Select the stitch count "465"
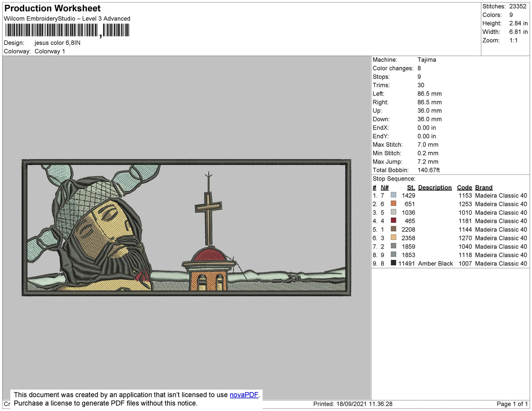This screenshot has width=532, height=411. (410, 221)
